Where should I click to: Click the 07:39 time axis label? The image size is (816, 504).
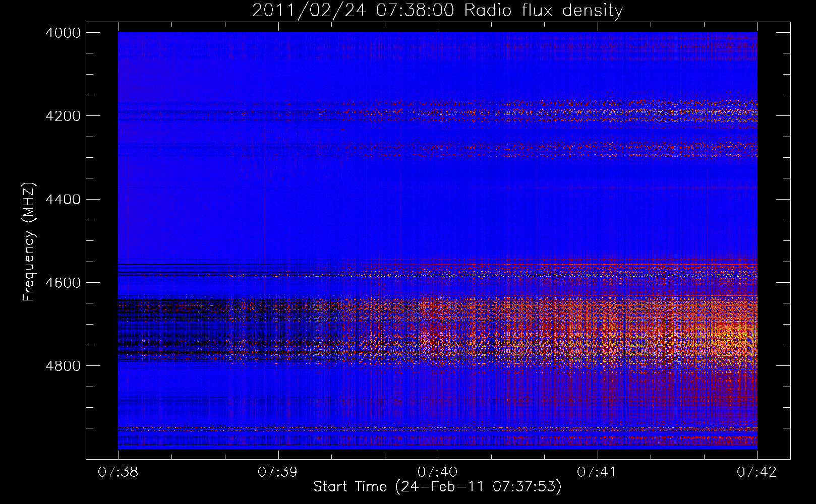tap(278, 472)
